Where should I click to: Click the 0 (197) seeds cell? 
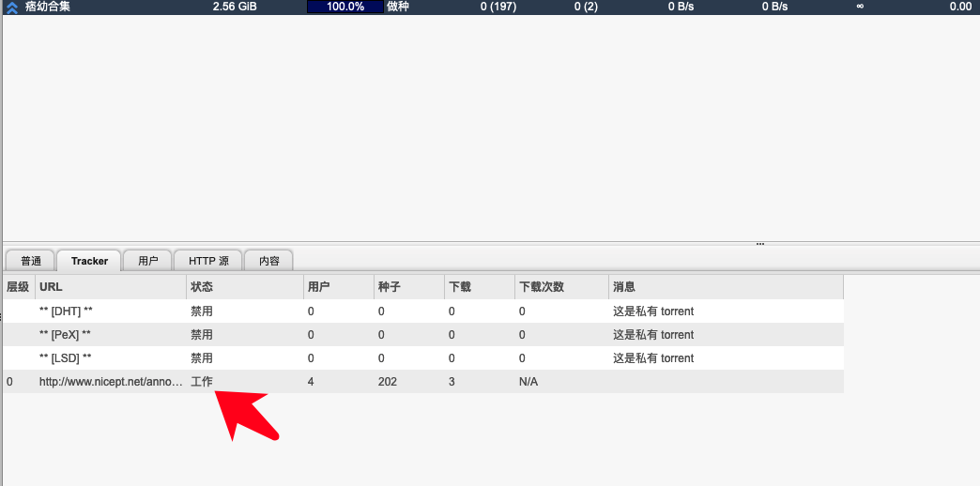click(498, 7)
